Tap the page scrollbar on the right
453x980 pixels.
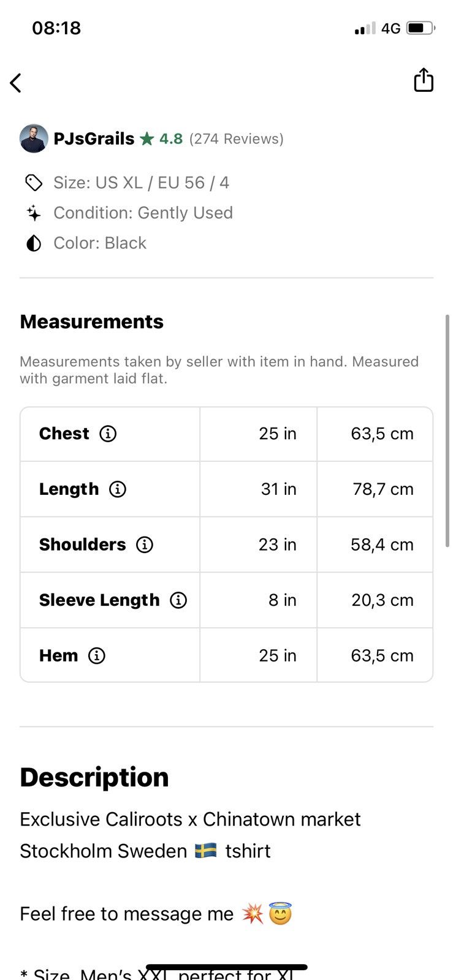pos(447,431)
